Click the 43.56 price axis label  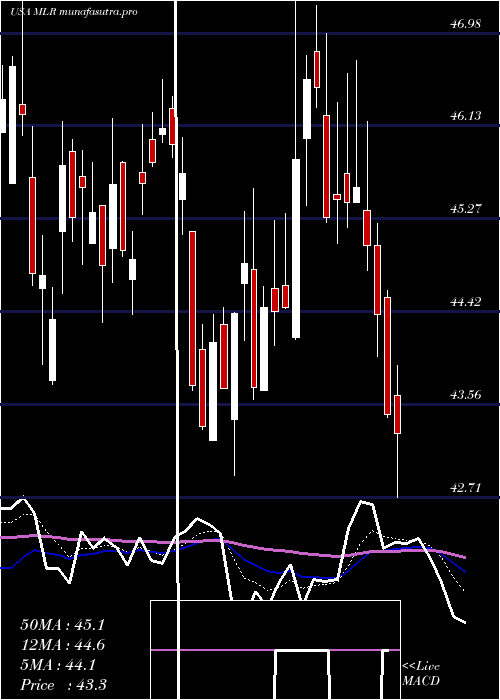(466, 395)
